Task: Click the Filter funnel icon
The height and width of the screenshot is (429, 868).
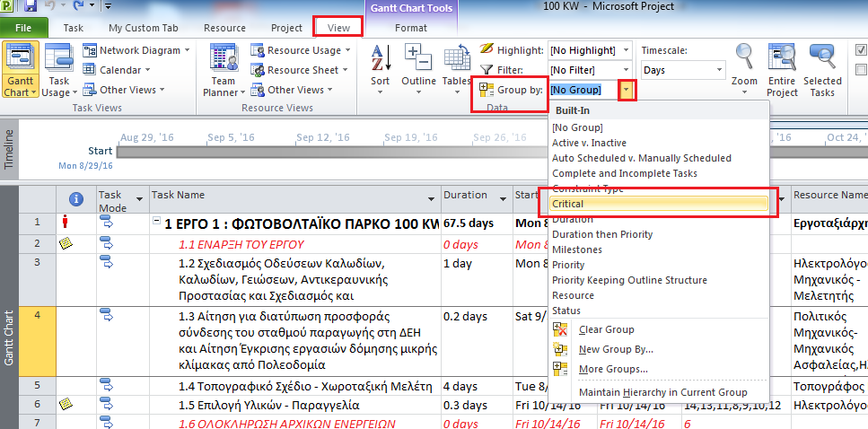Action: click(x=486, y=70)
